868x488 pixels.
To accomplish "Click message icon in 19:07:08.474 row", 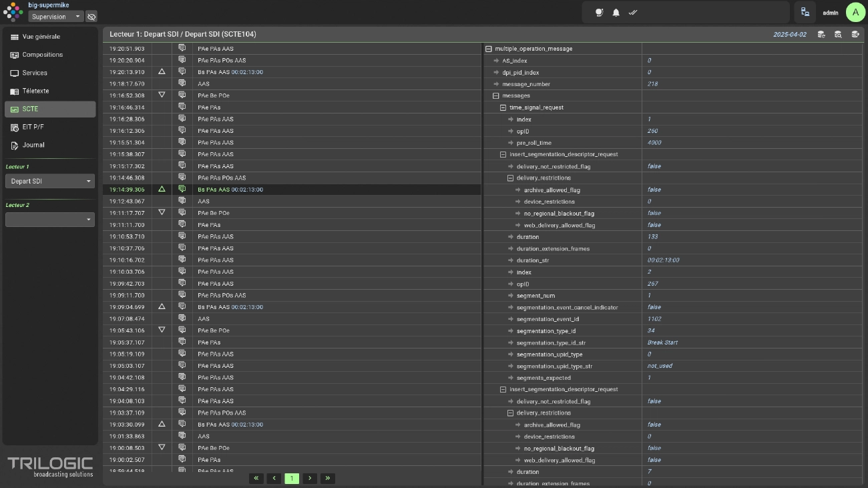I will tap(182, 318).
